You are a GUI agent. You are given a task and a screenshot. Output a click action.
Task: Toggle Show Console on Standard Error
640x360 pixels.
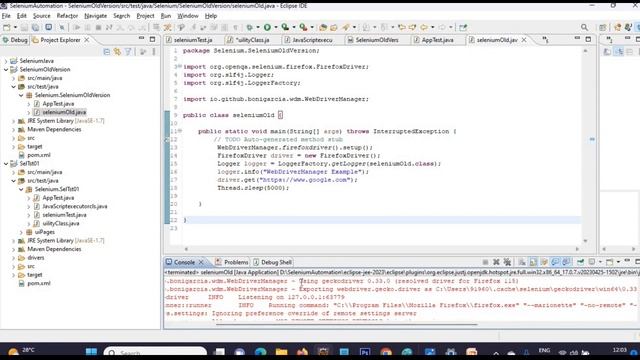566,262
